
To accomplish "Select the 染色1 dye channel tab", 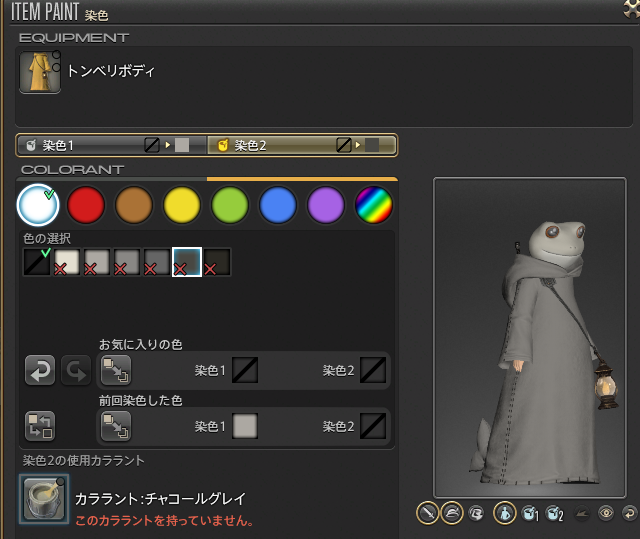I will (110, 145).
